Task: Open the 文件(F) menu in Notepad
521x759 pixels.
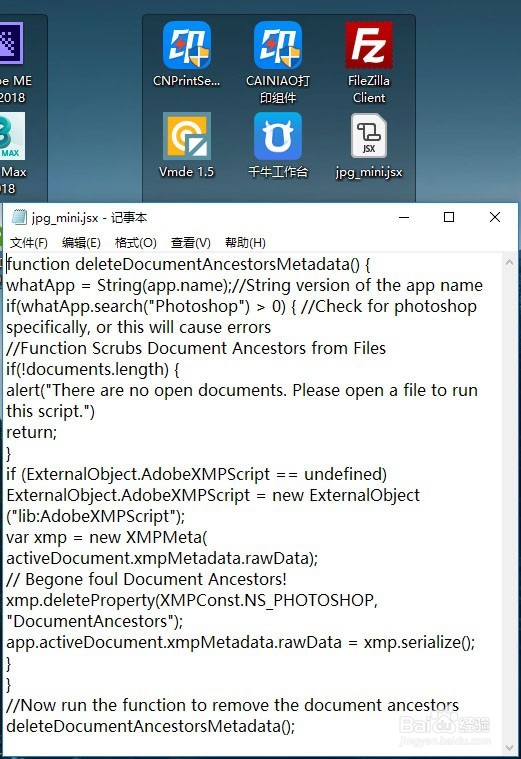Action: (29, 243)
